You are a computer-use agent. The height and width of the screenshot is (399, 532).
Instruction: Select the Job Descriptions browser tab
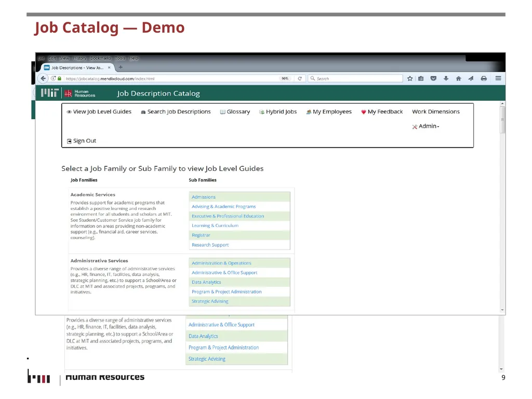77,68
